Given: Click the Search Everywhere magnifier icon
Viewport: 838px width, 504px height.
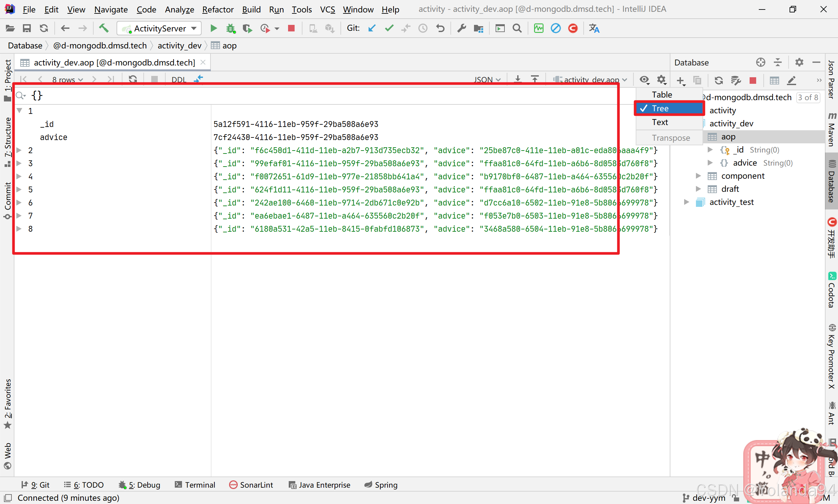Looking at the screenshot, I should pos(517,28).
